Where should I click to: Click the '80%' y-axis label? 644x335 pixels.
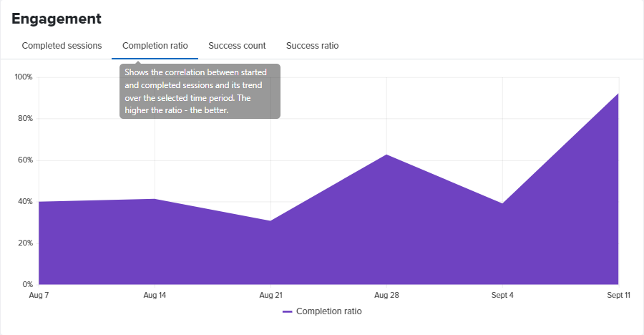(25, 118)
